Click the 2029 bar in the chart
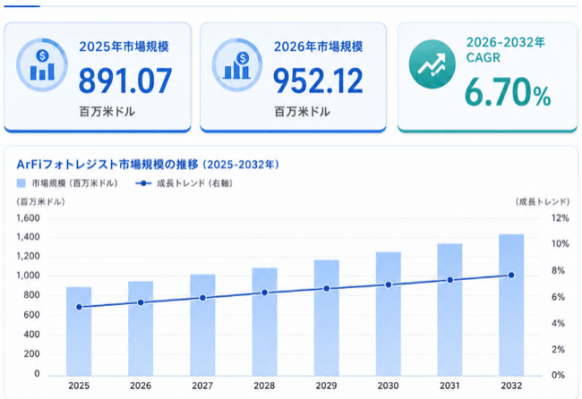Image resolution: width=582 pixels, height=399 pixels. (326, 318)
